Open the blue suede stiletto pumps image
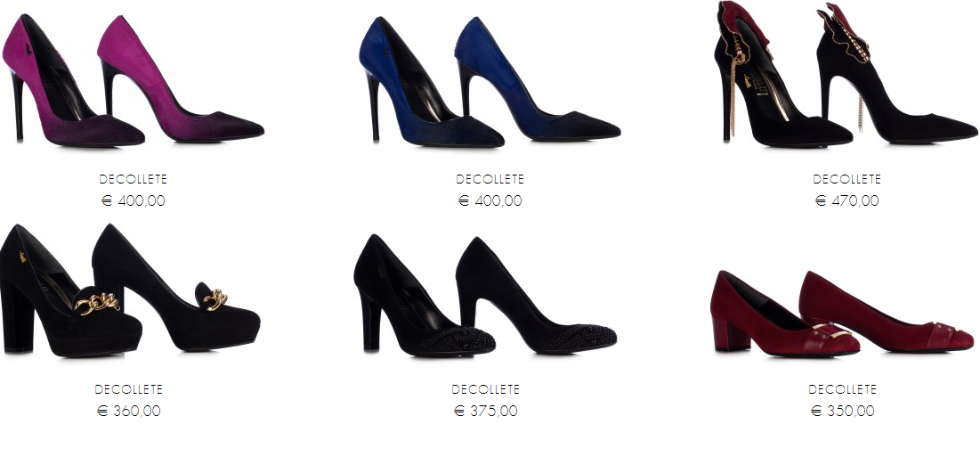The height and width of the screenshot is (457, 980). click(490, 81)
